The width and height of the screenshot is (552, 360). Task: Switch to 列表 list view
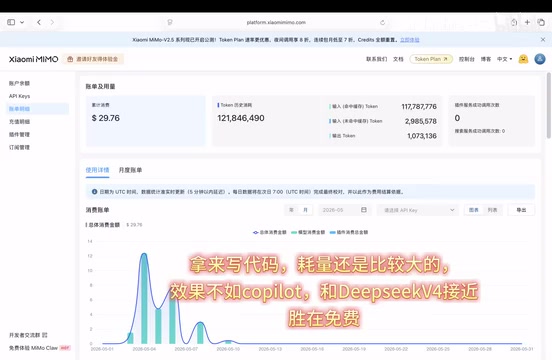[492, 210]
